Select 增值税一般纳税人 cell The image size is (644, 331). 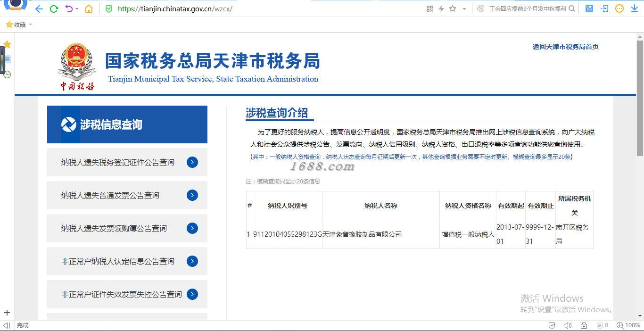pyautogui.click(x=468, y=234)
